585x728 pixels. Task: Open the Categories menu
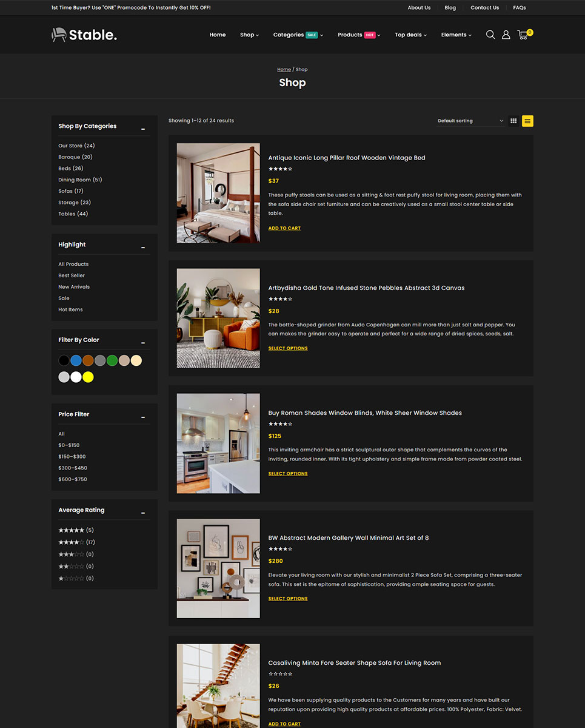tap(298, 35)
